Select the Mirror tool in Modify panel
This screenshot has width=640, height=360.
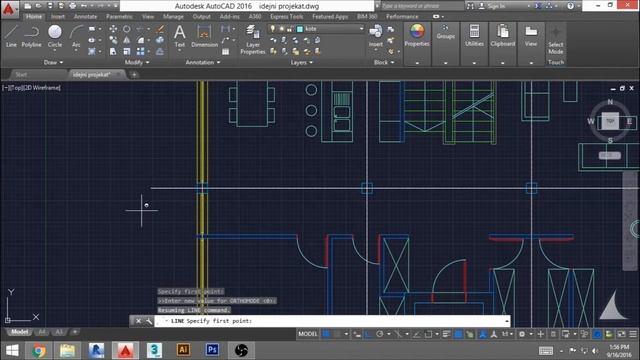point(127,40)
